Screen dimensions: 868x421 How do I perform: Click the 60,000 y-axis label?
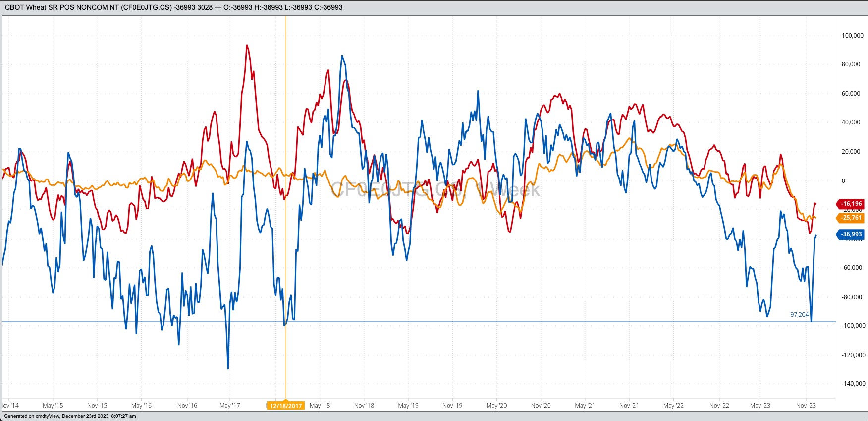[x=851, y=94]
